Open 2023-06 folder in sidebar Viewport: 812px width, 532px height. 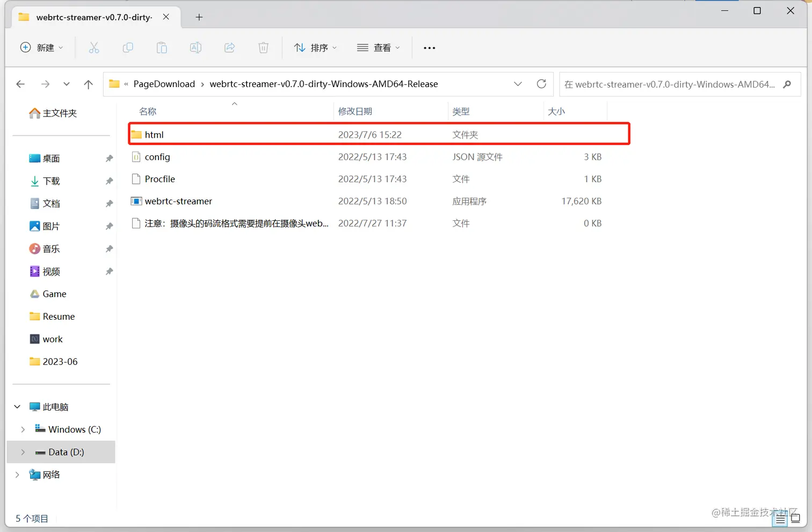53,362
